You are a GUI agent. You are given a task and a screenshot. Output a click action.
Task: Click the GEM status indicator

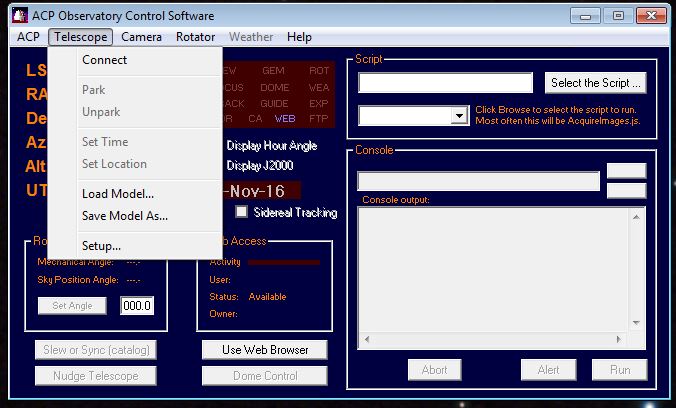click(x=273, y=71)
